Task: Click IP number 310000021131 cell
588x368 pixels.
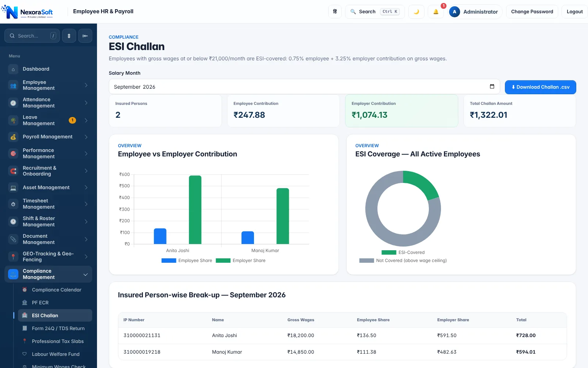Action: [142, 336]
